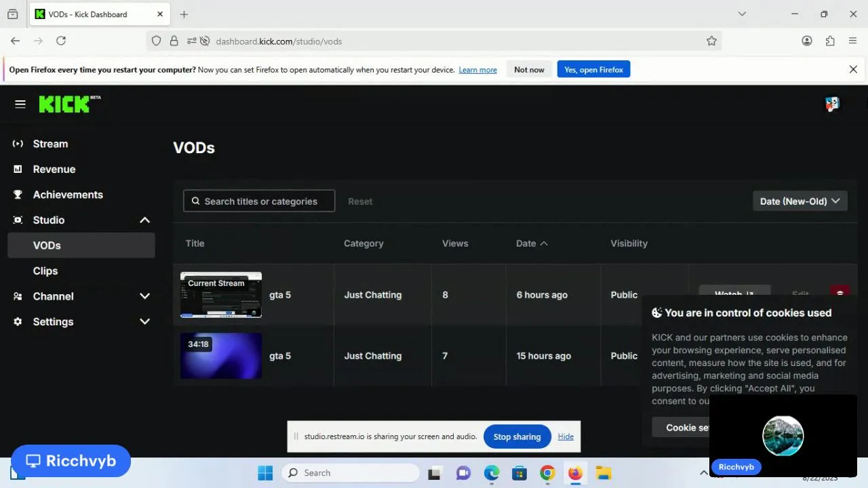868x488 pixels.
Task: Open the list all tabs dropdown
Action: (x=742, y=14)
